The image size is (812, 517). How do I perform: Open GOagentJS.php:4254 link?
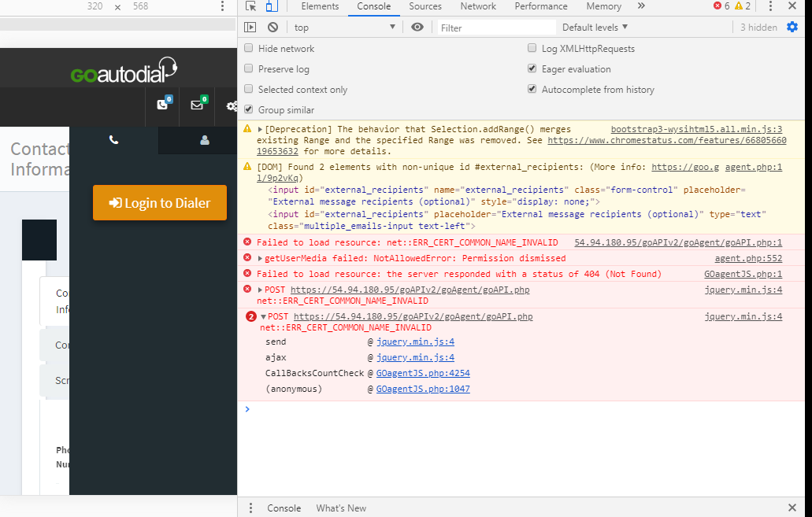coord(423,373)
